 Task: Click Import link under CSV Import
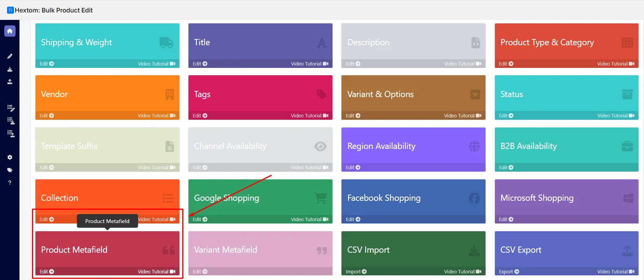pyautogui.click(x=356, y=272)
